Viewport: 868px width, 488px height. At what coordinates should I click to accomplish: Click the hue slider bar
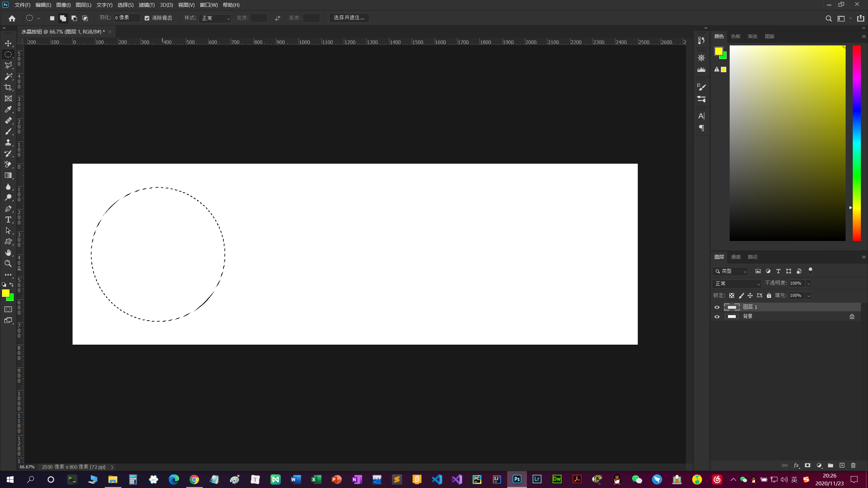click(x=857, y=143)
